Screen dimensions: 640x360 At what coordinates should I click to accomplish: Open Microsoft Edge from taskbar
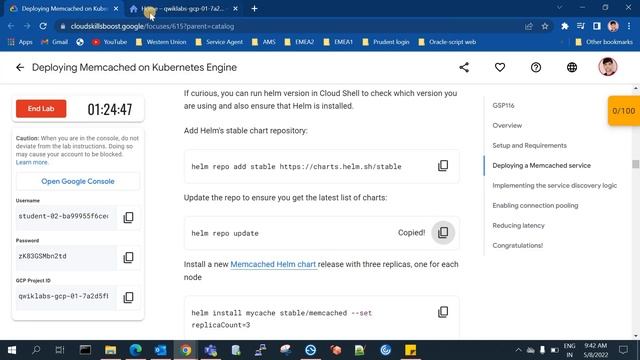click(136, 350)
